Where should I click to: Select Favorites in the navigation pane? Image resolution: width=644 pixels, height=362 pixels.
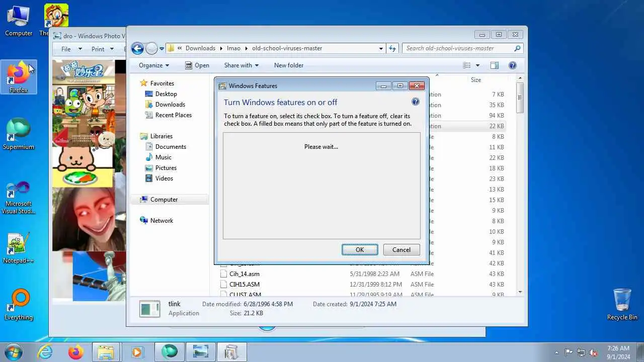tap(162, 83)
